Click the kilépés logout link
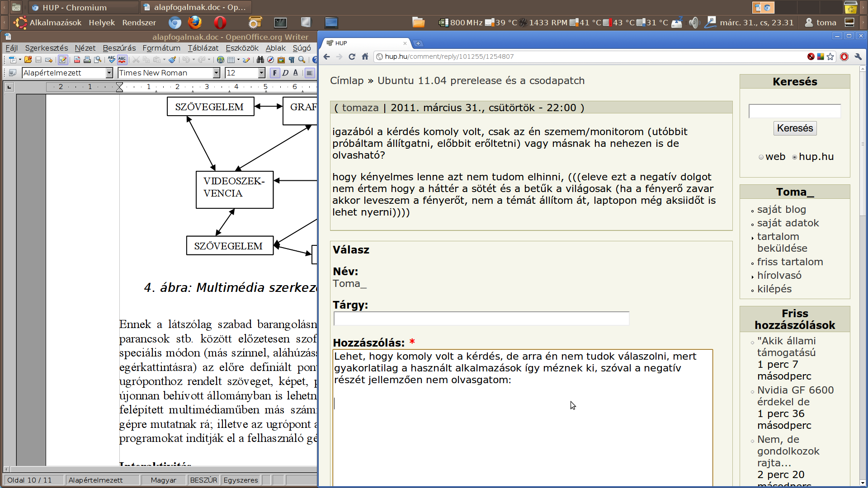Image resolution: width=868 pixels, height=488 pixels. pyautogui.click(x=774, y=289)
